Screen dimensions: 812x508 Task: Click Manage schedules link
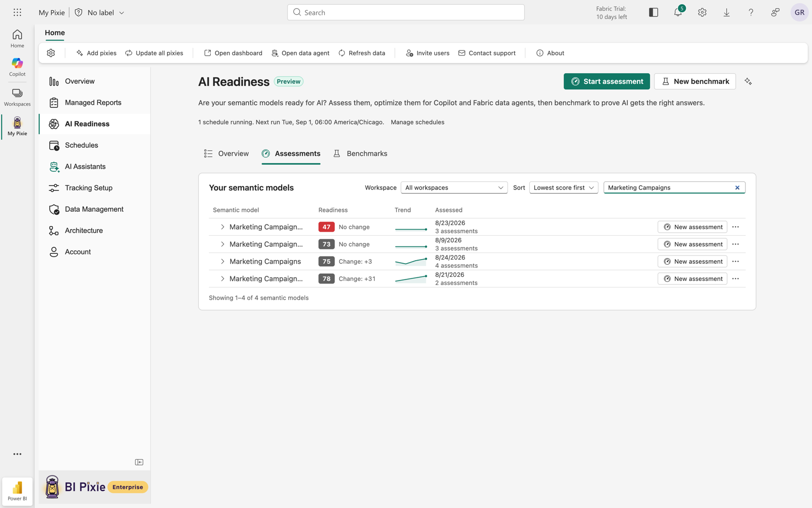[417, 122]
